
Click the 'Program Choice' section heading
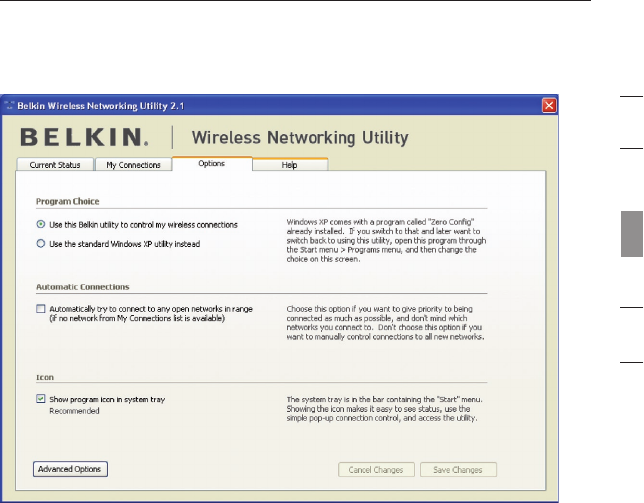68,201
